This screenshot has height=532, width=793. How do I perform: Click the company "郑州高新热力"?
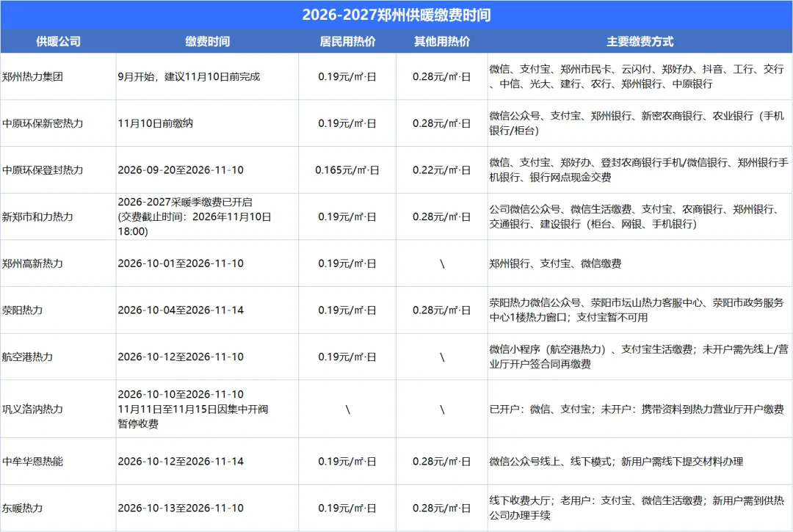(32, 263)
